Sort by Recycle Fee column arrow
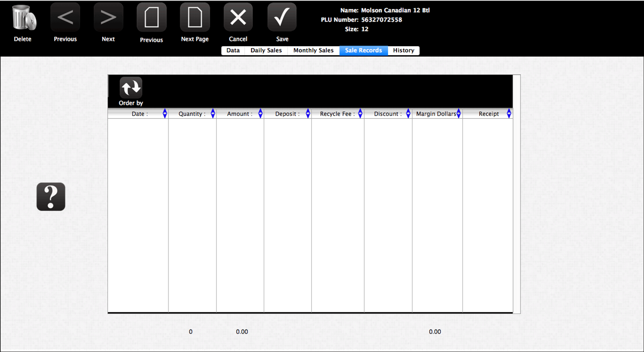The height and width of the screenshot is (352, 644). (x=360, y=114)
